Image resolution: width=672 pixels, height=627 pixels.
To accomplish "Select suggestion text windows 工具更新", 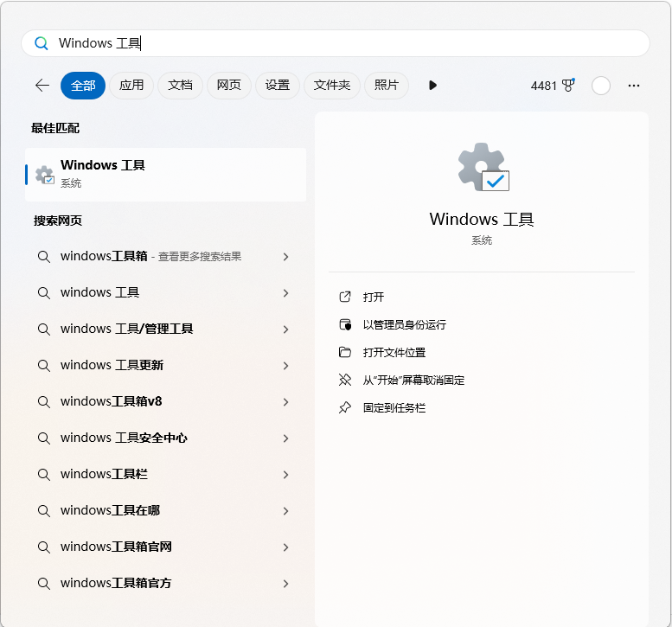I will pyautogui.click(x=112, y=365).
